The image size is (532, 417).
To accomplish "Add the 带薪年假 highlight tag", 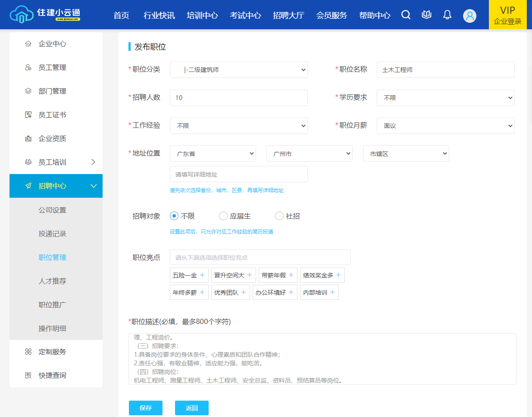I will [x=277, y=275].
